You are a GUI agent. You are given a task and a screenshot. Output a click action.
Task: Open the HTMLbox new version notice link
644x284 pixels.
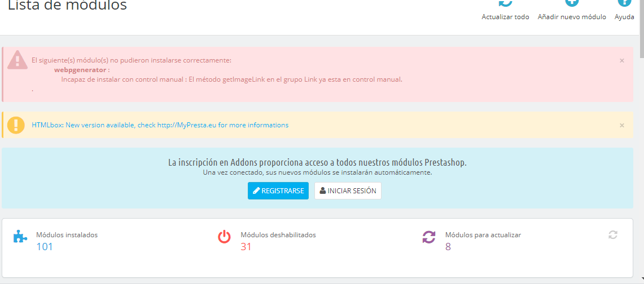tap(160, 125)
